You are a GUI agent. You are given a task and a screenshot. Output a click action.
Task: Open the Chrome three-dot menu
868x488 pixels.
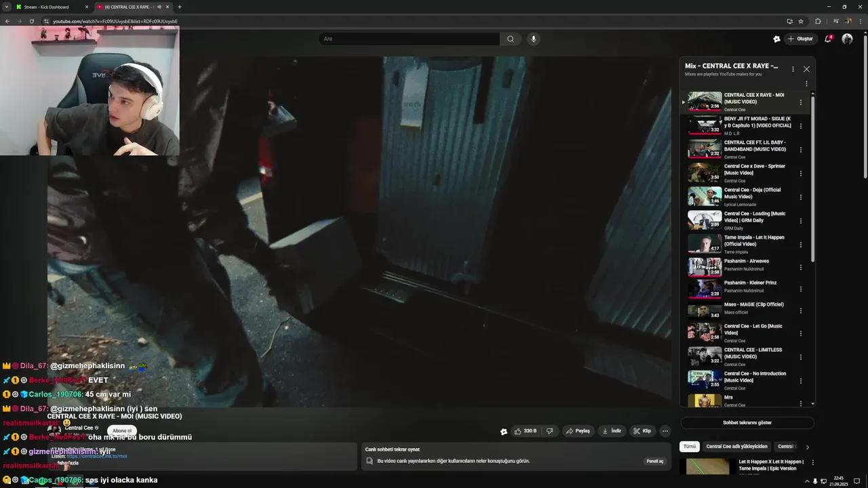coord(860,21)
